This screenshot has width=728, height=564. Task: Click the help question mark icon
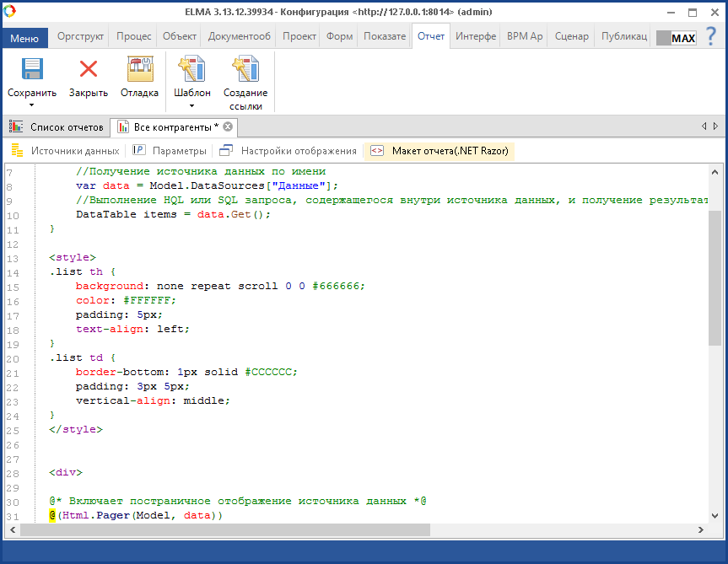[x=710, y=36]
